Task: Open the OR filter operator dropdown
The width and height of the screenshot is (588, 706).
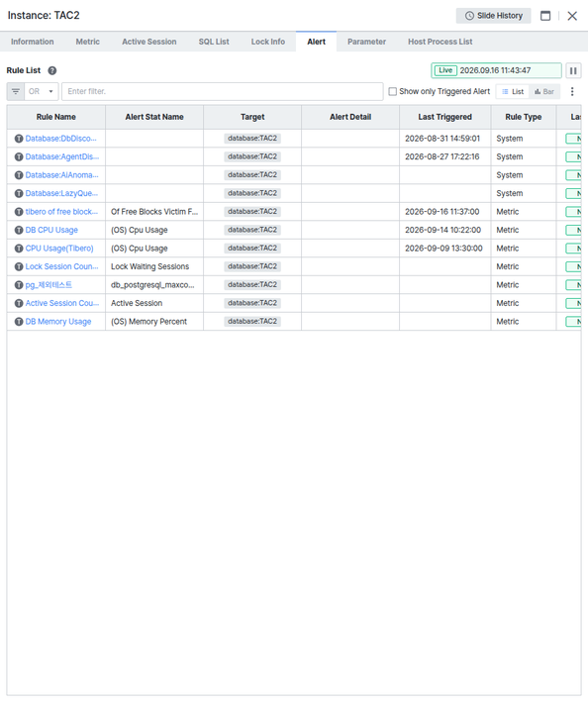Action: [x=42, y=91]
